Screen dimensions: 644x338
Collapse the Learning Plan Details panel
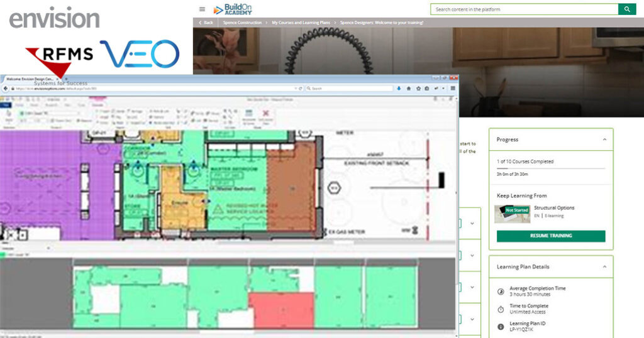click(x=604, y=267)
